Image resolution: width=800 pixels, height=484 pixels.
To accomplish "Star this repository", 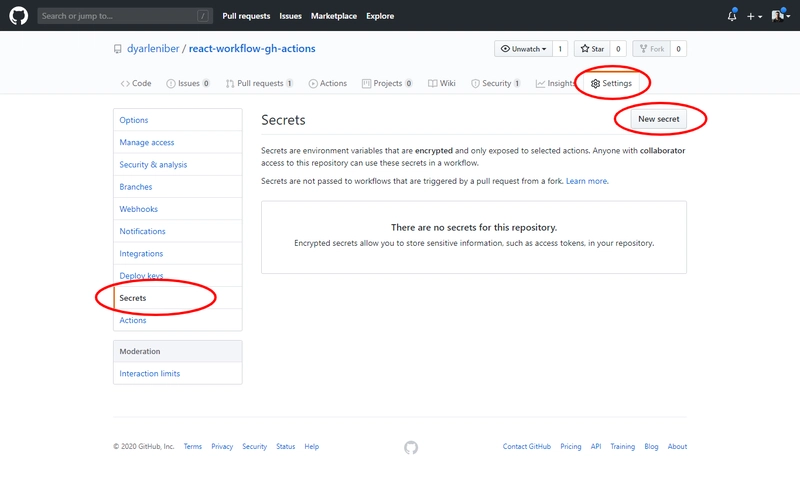I will coord(592,49).
